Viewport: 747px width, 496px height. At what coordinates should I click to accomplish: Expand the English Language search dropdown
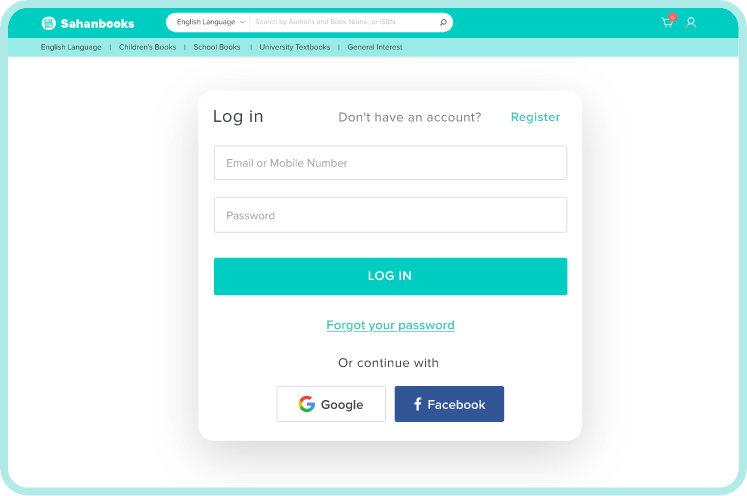210,22
